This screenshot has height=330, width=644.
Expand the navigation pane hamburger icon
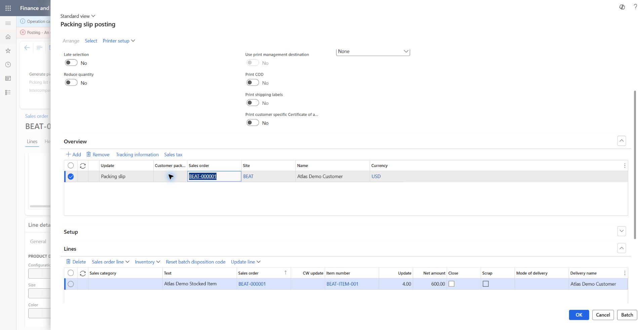coord(8,23)
